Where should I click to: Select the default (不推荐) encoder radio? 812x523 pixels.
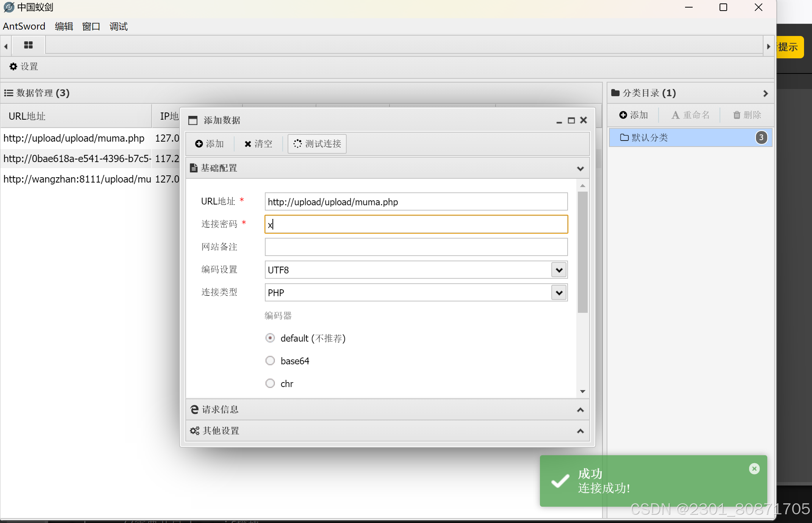pos(270,338)
